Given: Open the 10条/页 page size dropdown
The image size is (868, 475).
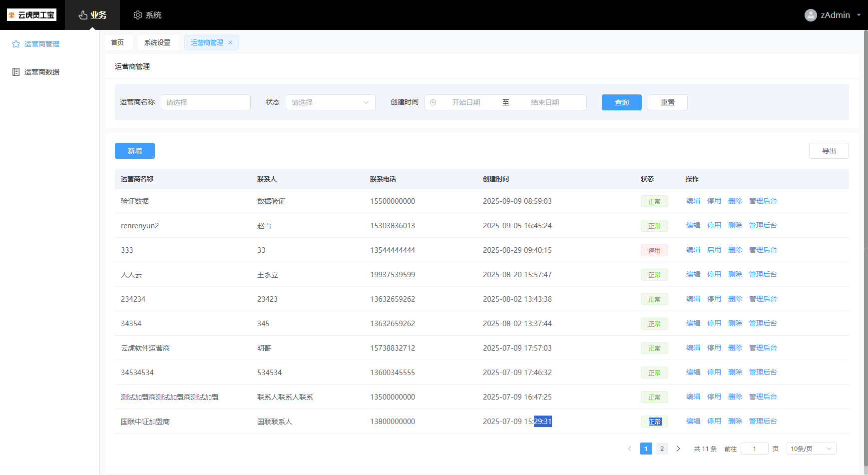Looking at the screenshot, I should [811, 449].
